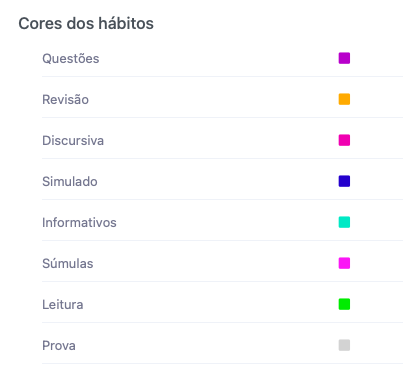The width and height of the screenshot is (403, 387).
Task: Click the Revisão habit label
Action: click(x=65, y=99)
